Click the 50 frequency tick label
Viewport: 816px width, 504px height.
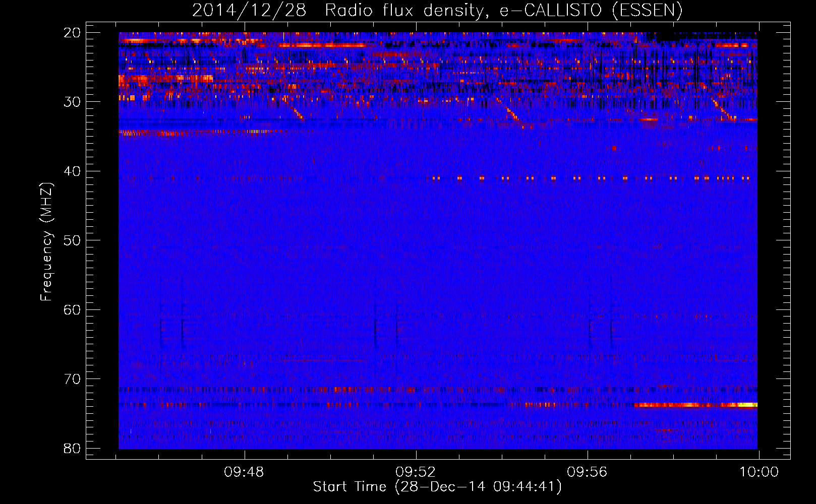72,240
